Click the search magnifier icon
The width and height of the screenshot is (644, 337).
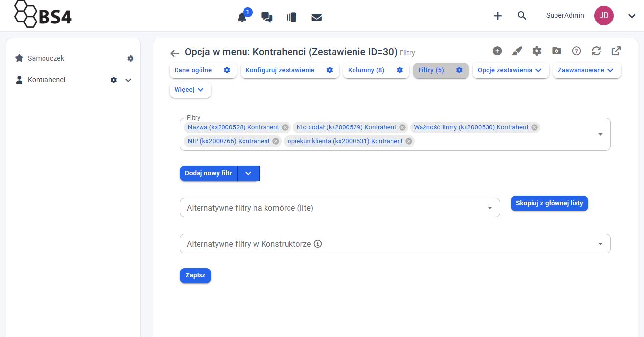(x=522, y=16)
